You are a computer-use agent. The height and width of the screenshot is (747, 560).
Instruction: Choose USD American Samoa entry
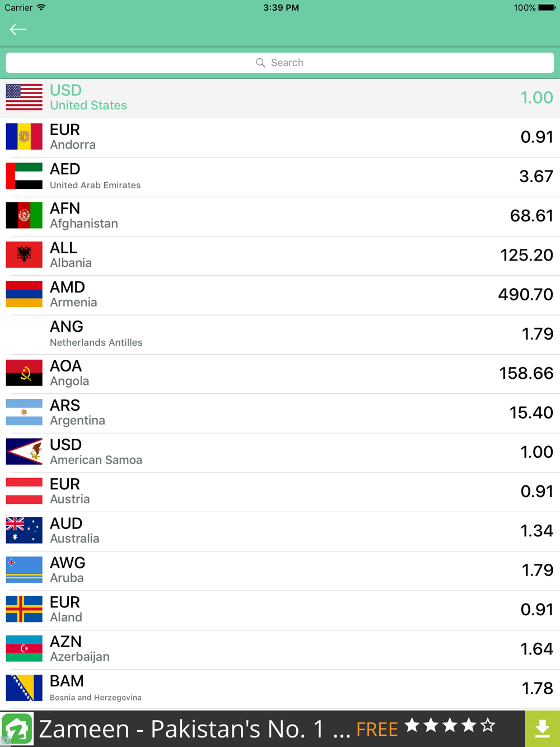coord(280,453)
